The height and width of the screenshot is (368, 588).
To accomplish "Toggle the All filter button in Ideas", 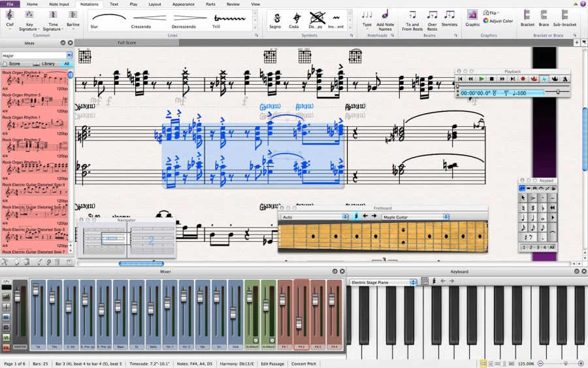I will pos(66,64).
